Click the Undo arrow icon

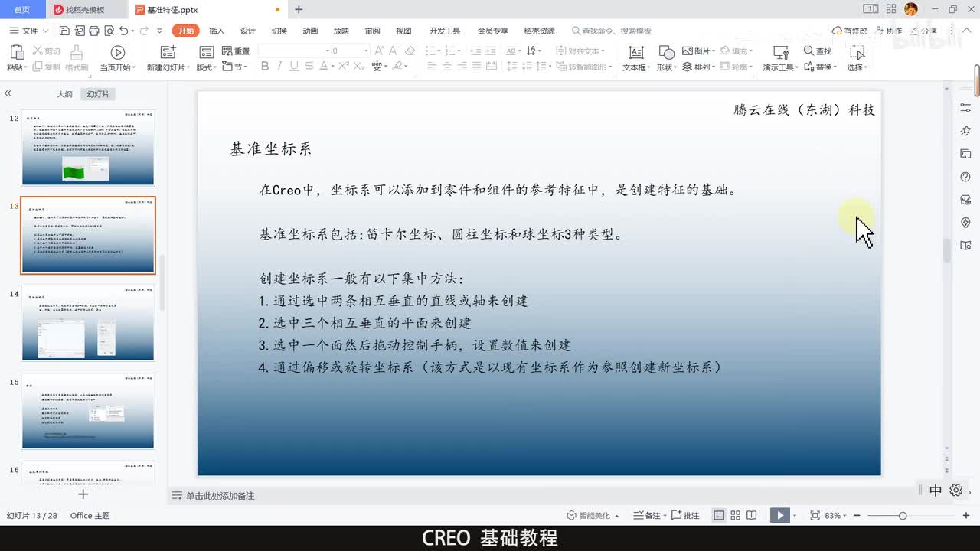click(x=124, y=31)
